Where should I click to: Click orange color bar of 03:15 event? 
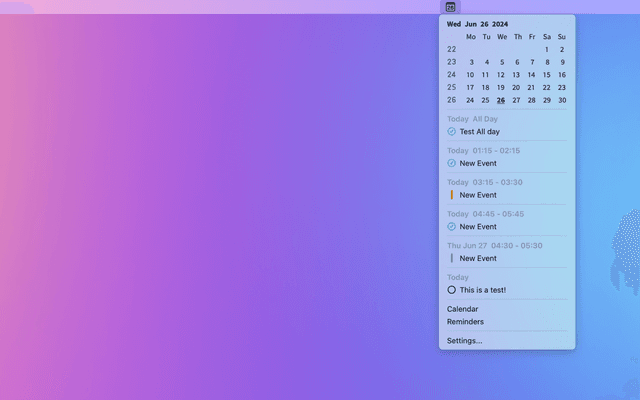[451, 195]
